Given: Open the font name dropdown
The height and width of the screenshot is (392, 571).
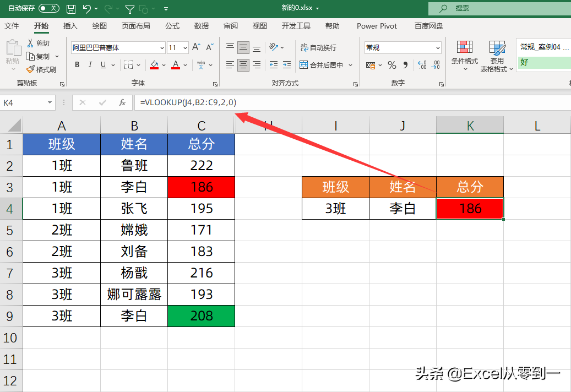Looking at the screenshot, I should (x=162, y=48).
